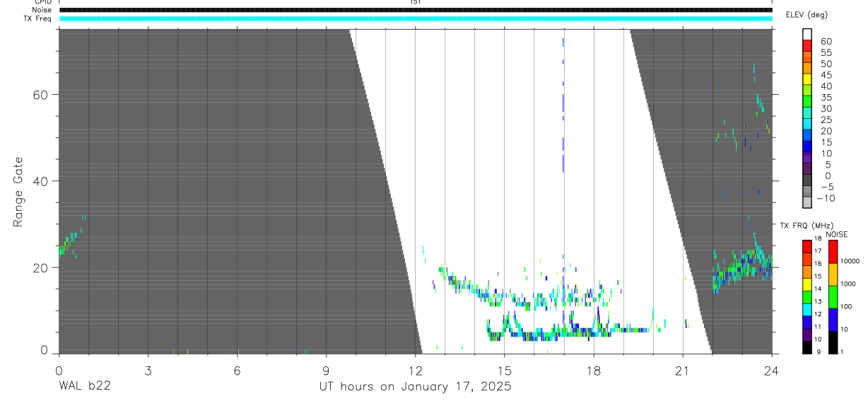Click the 'Range Gate' y-axis label
Viewport: 868px width, 401px height.
[18, 192]
